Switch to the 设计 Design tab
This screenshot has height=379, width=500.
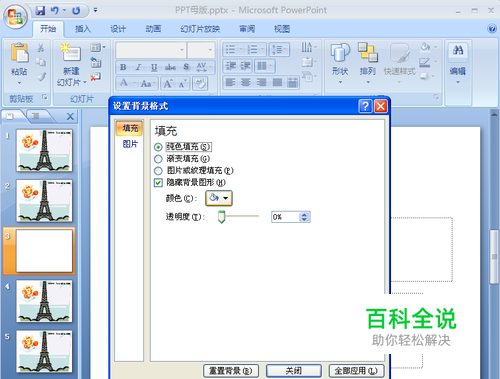pyautogui.click(x=118, y=29)
